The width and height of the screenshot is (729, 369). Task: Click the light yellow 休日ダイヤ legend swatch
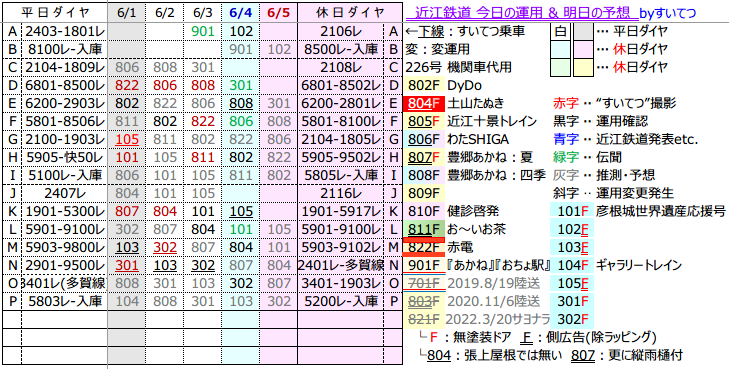[583, 67]
